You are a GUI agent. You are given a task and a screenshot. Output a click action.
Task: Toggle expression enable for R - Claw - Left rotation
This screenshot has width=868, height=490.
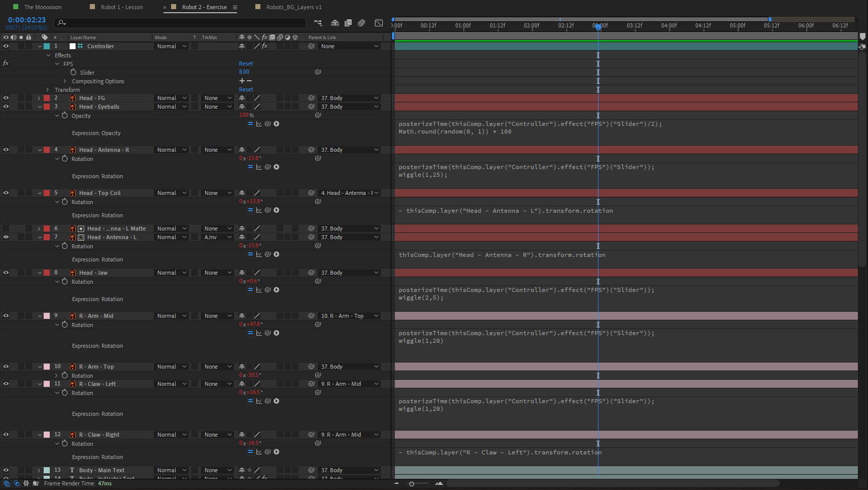(x=250, y=401)
